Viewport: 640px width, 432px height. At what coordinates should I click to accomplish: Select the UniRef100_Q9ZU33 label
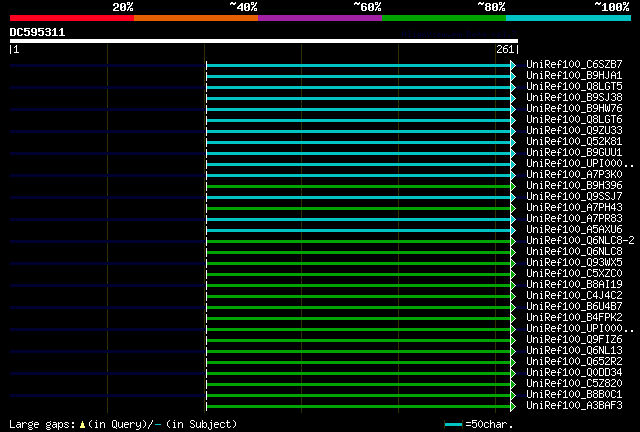point(574,130)
